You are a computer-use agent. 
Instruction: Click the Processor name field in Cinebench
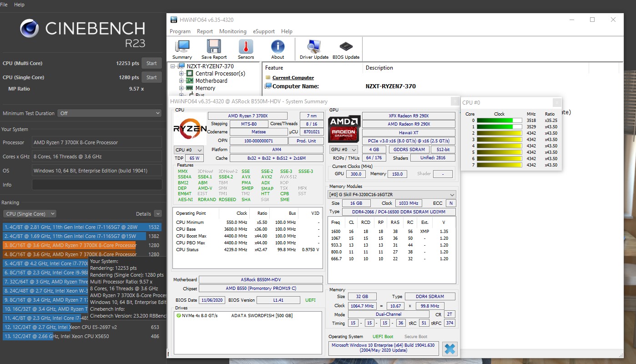(x=97, y=142)
